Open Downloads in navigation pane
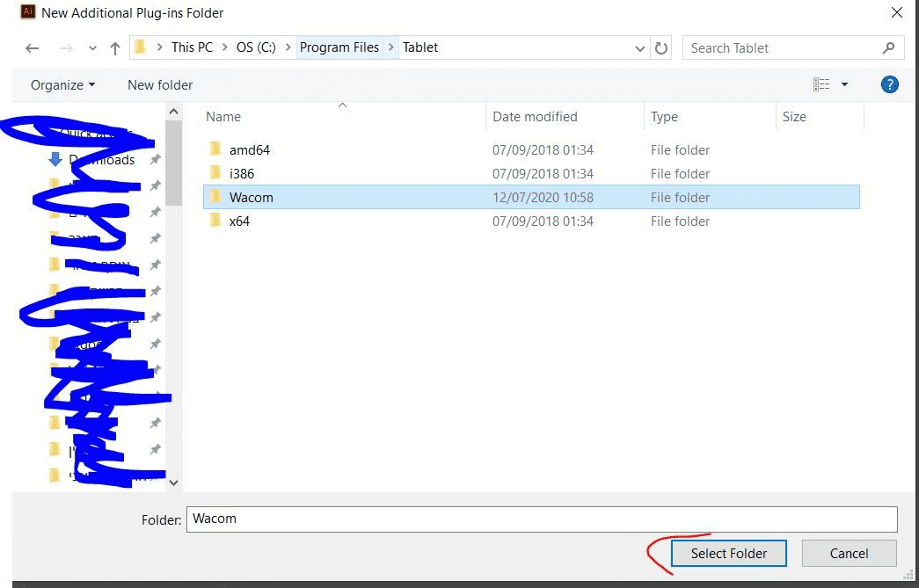The image size is (919, 588). (101, 159)
